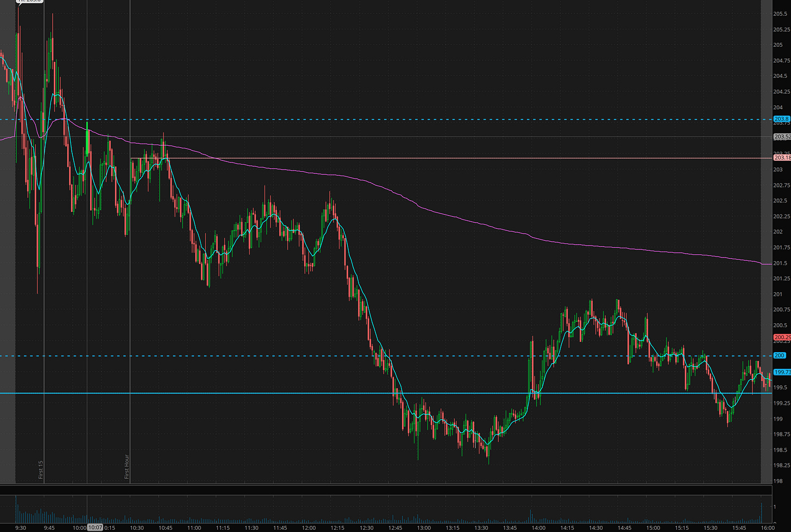The height and width of the screenshot is (532, 791).
Task: Click the 12:00 time axis label
Action: pyautogui.click(x=309, y=528)
